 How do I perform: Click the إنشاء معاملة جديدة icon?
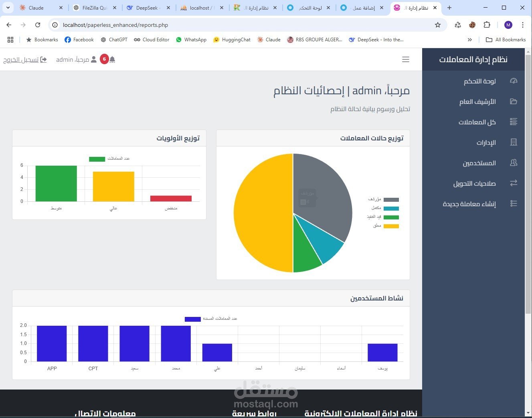click(514, 203)
